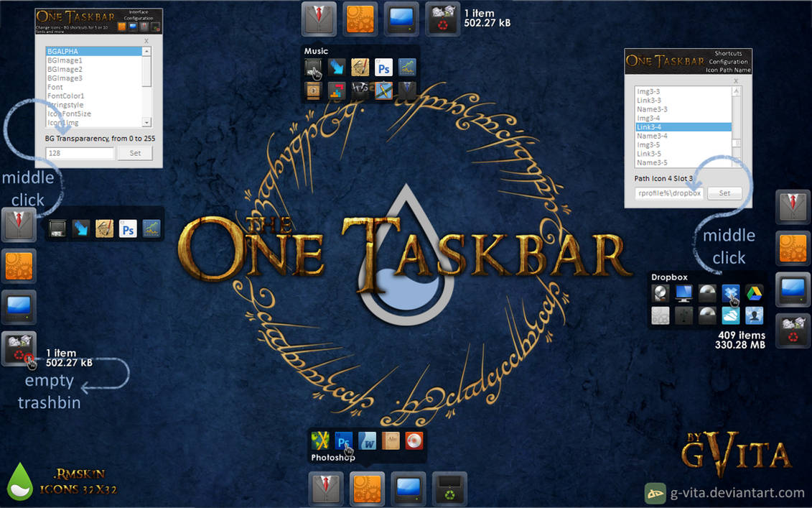Open the stock chart app in Music group
The width and height of the screenshot is (812, 508).
(407, 67)
